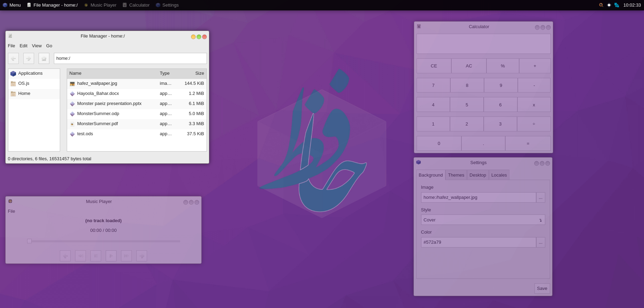Viewport: 644px width, 308px height.
Task: Sort files by the Size column header
Action: tap(193, 73)
